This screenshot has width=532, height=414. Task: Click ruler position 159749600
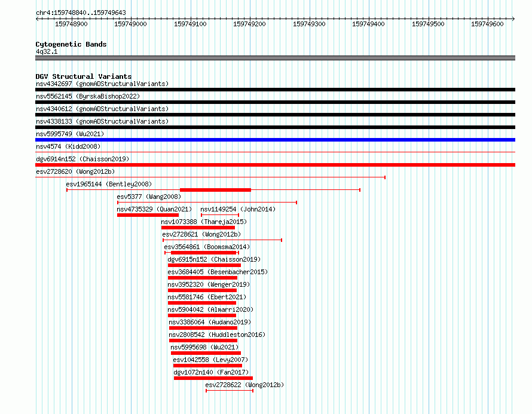pos(488,24)
